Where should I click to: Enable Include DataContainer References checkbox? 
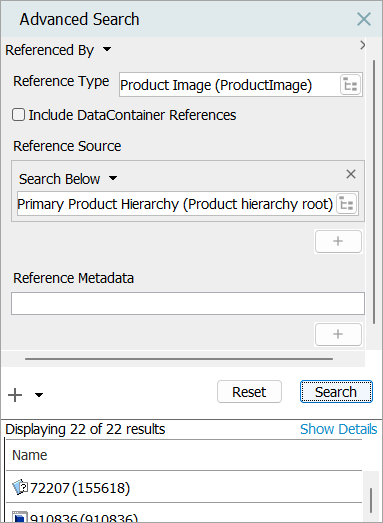(x=18, y=115)
